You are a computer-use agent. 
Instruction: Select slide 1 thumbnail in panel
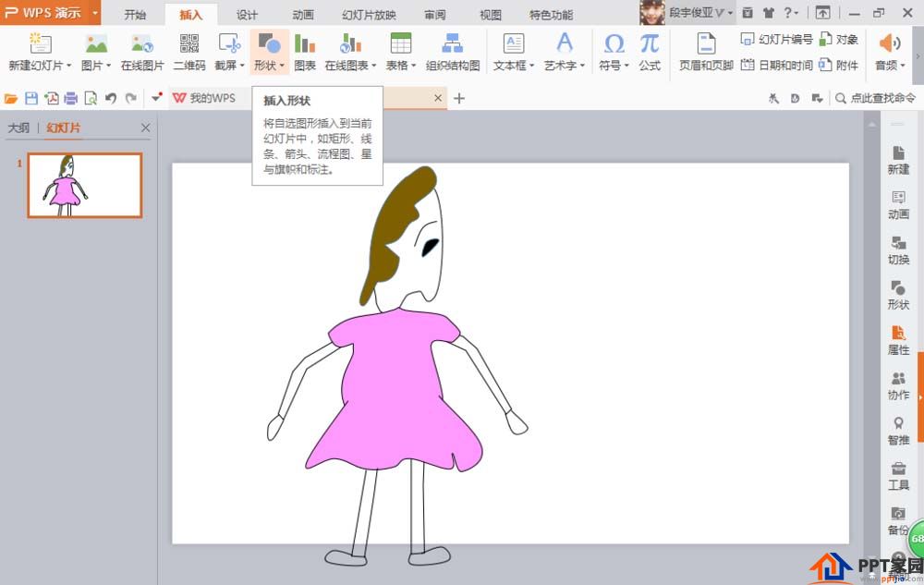(85, 185)
